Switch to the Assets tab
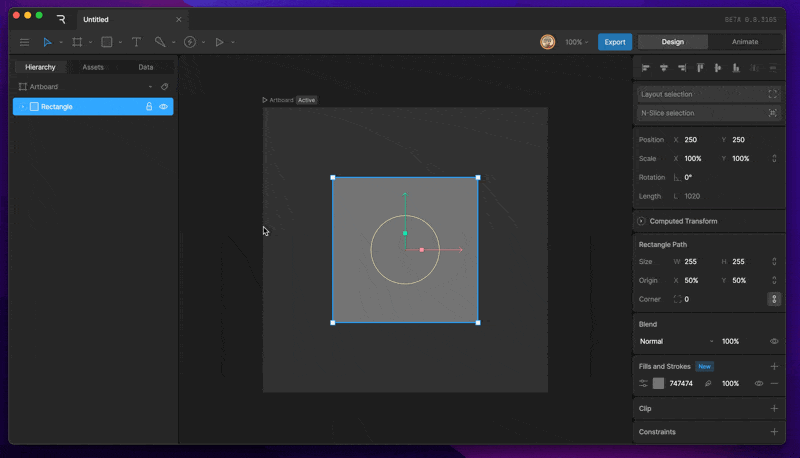The height and width of the screenshot is (458, 800). coord(93,67)
